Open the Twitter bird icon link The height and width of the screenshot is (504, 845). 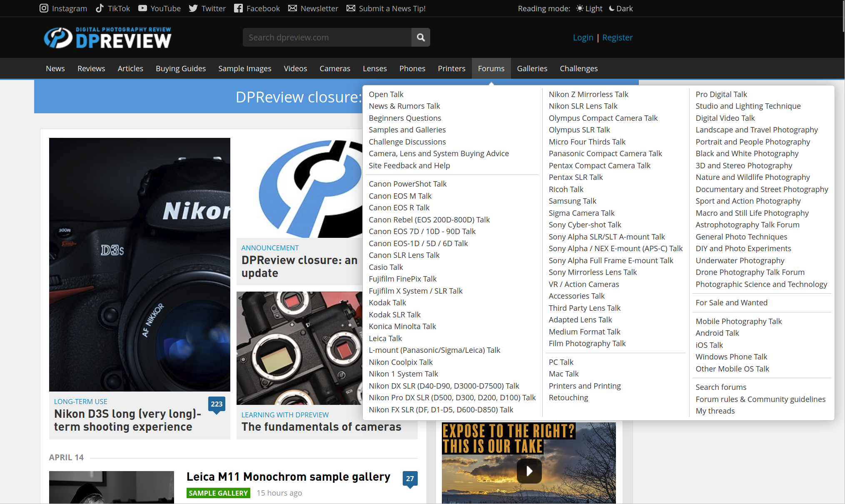point(193,8)
